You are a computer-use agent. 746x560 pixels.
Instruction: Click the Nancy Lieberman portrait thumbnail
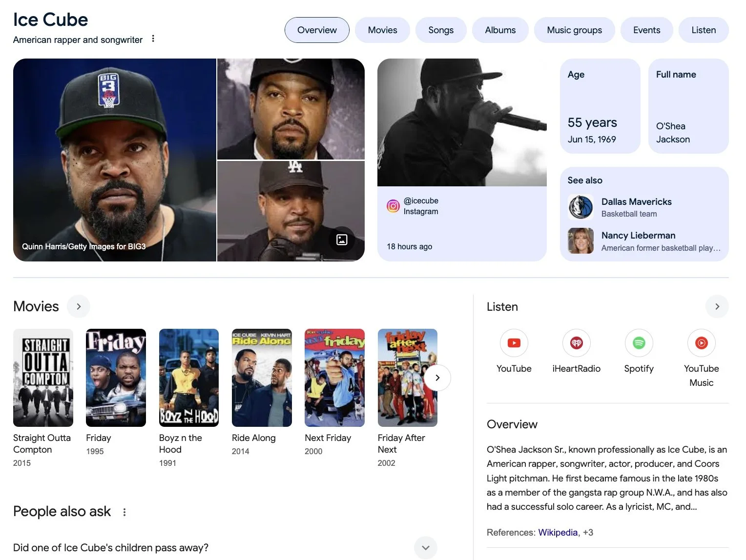pyautogui.click(x=580, y=241)
